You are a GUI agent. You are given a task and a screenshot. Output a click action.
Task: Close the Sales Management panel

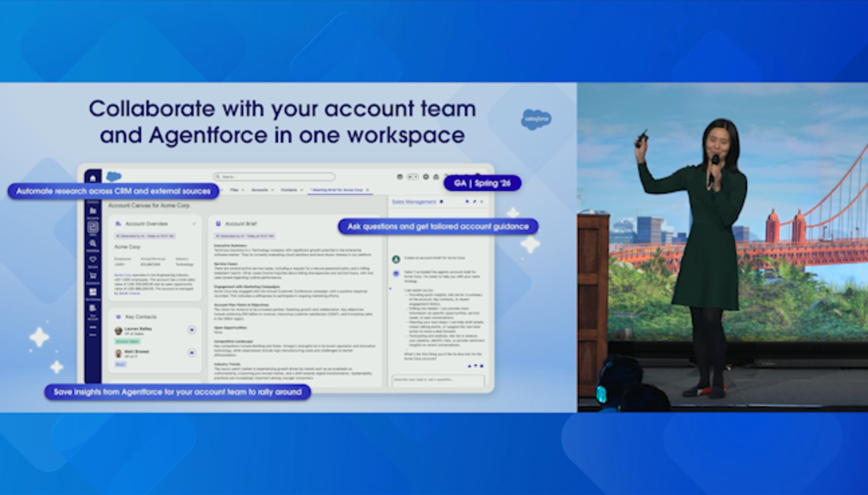[480, 201]
